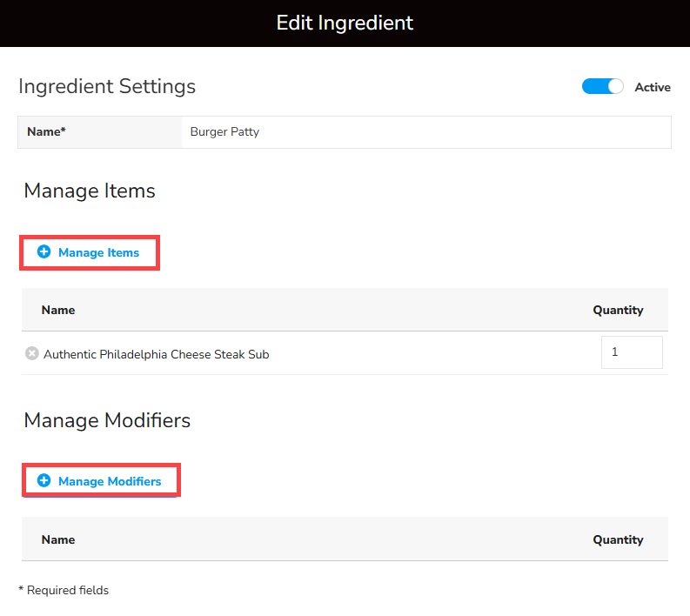Click the quantity box for Cheese Steak Sub
The image size is (690, 616).
[632, 352]
